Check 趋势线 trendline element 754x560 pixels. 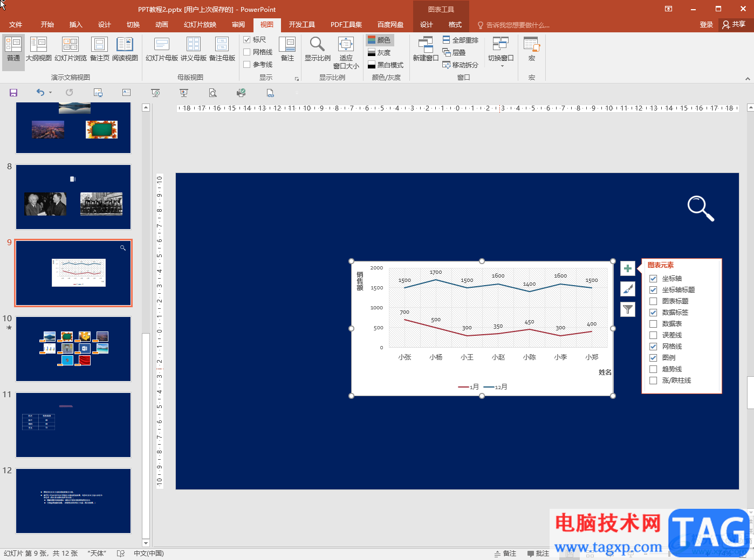pyautogui.click(x=653, y=369)
